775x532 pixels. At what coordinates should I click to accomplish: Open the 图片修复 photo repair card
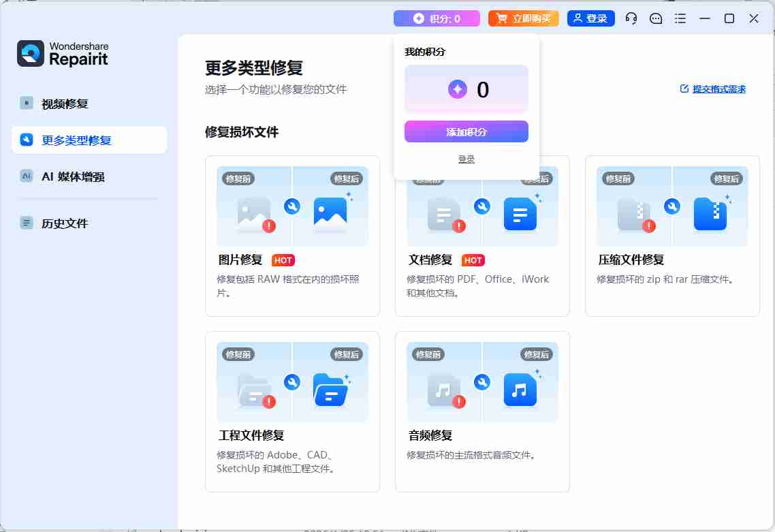tap(292, 236)
